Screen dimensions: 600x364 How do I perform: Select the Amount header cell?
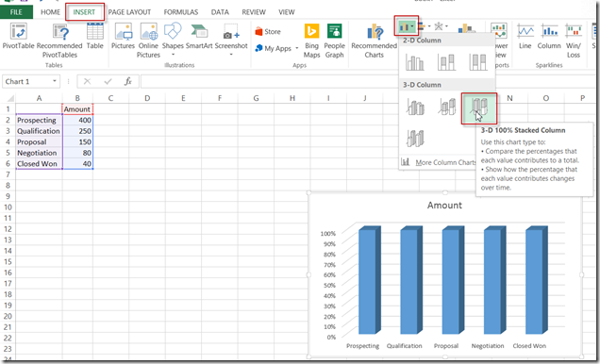pyautogui.click(x=77, y=109)
